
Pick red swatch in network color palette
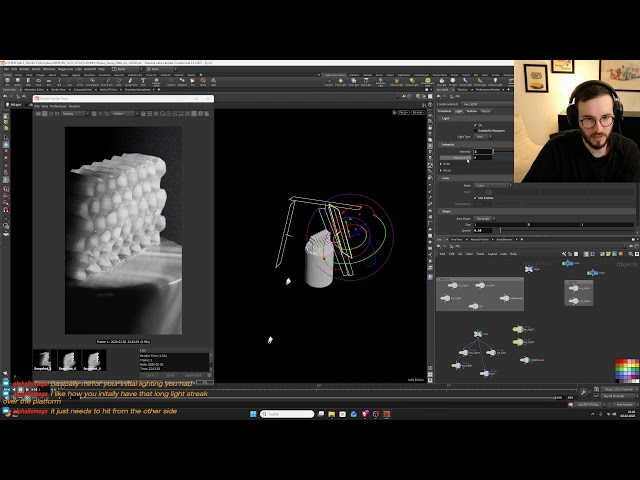(x=618, y=361)
